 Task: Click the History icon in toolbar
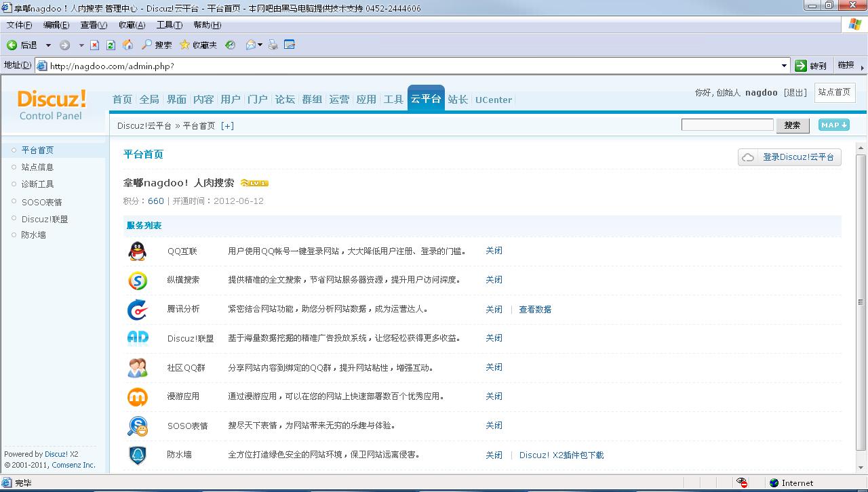231,45
